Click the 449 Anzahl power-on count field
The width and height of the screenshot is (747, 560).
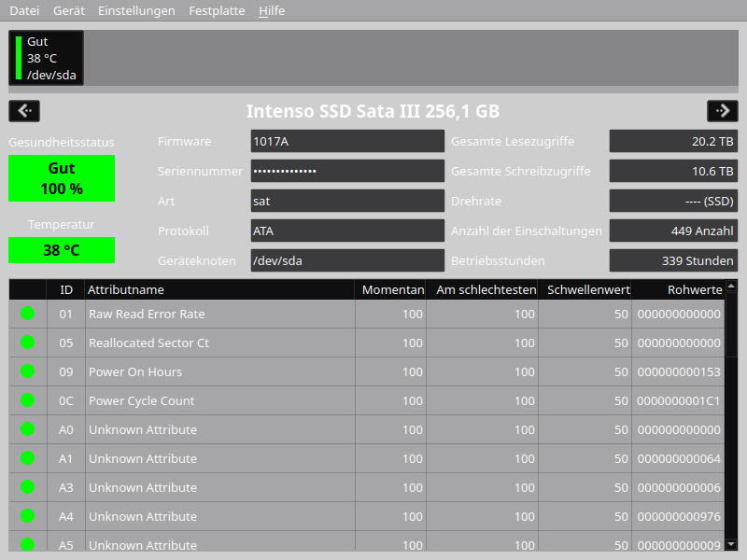pos(673,231)
